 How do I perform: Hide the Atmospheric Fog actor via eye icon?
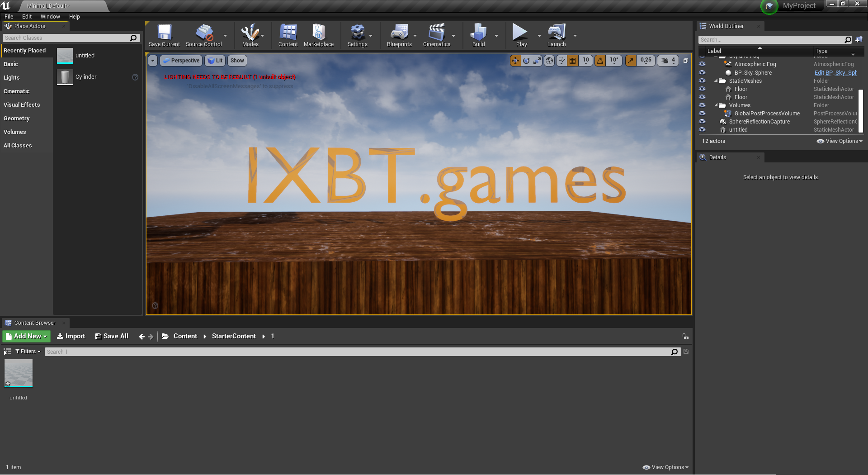click(702, 64)
